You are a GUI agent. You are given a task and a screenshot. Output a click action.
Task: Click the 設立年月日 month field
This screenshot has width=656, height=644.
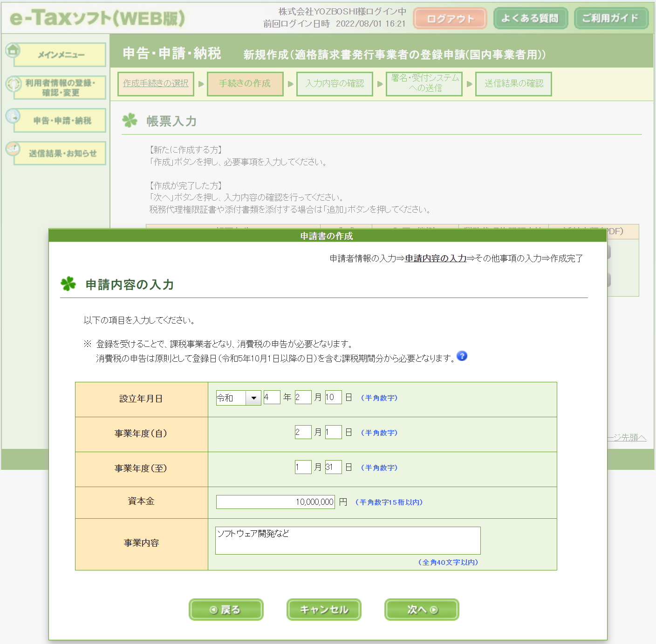(303, 397)
